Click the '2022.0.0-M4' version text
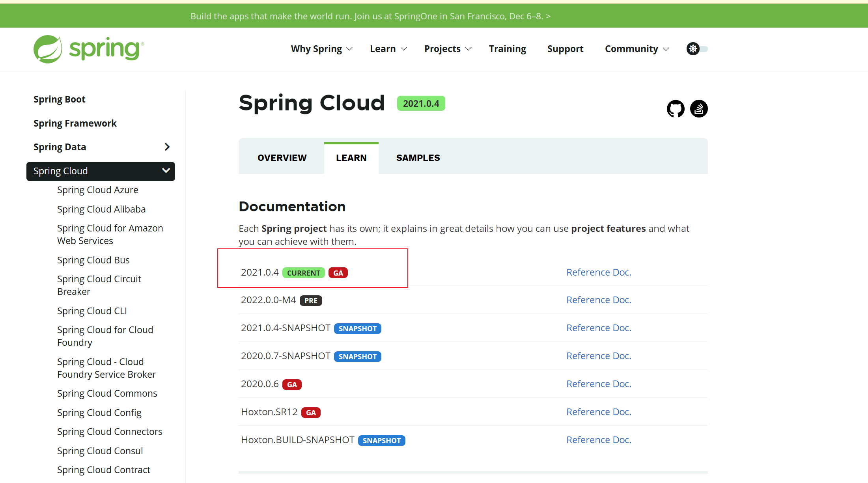 click(x=269, y=300)
